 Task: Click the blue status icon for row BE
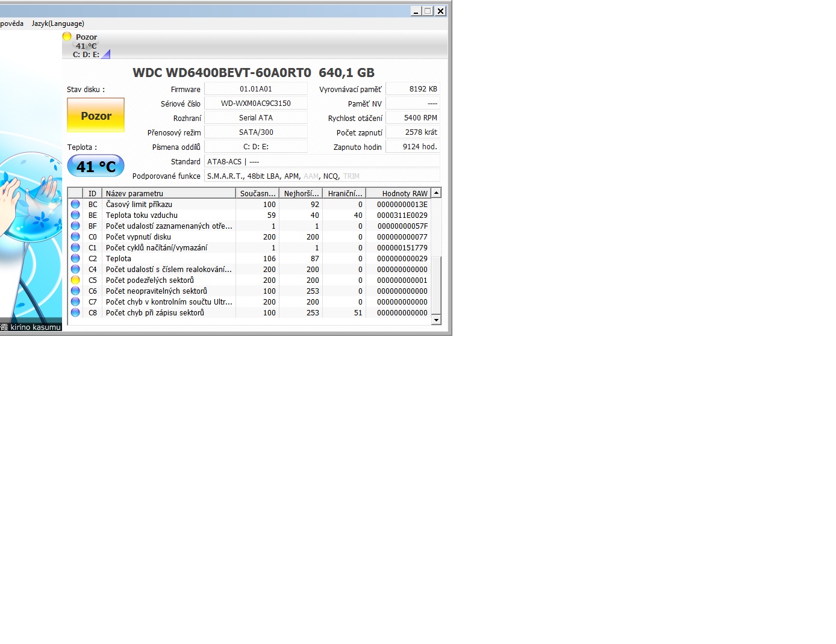[x=75, y=215]
